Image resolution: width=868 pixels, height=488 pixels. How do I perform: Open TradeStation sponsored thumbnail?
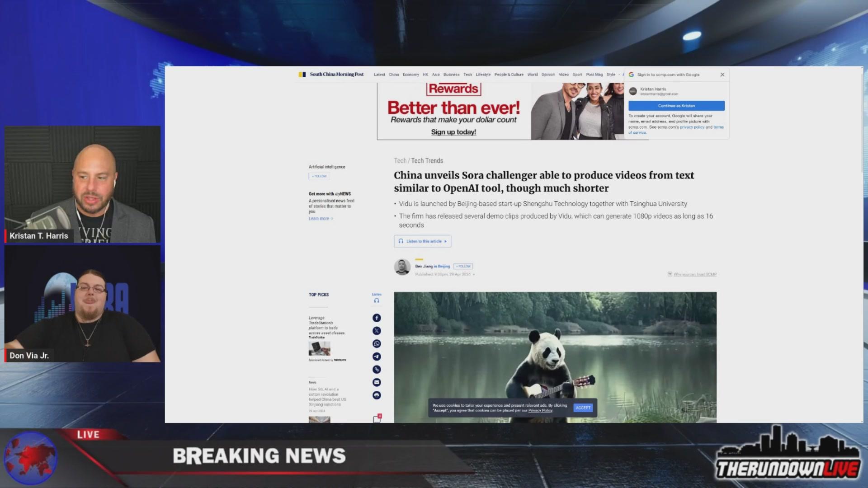click(319, 348)
